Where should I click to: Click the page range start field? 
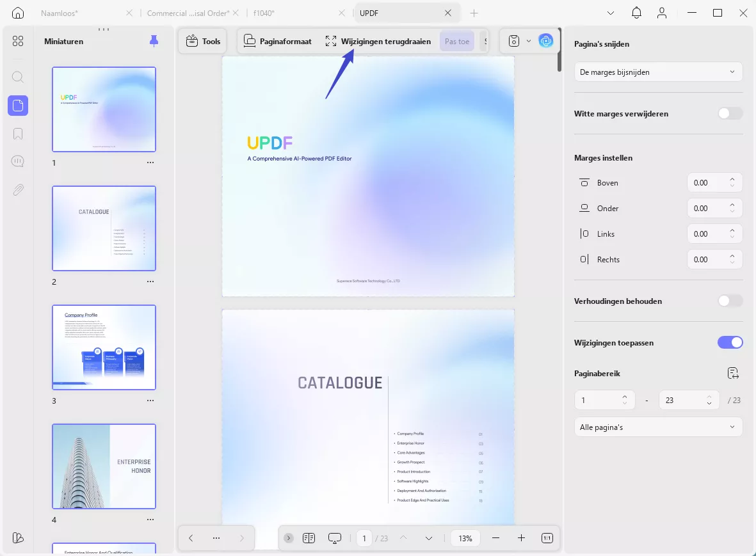point(604,400)
